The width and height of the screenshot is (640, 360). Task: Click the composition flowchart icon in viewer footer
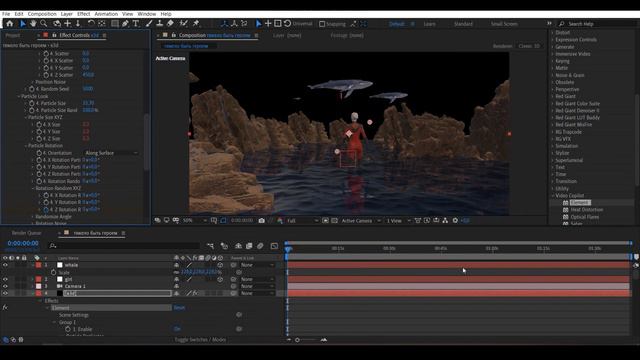pos(445,220)
